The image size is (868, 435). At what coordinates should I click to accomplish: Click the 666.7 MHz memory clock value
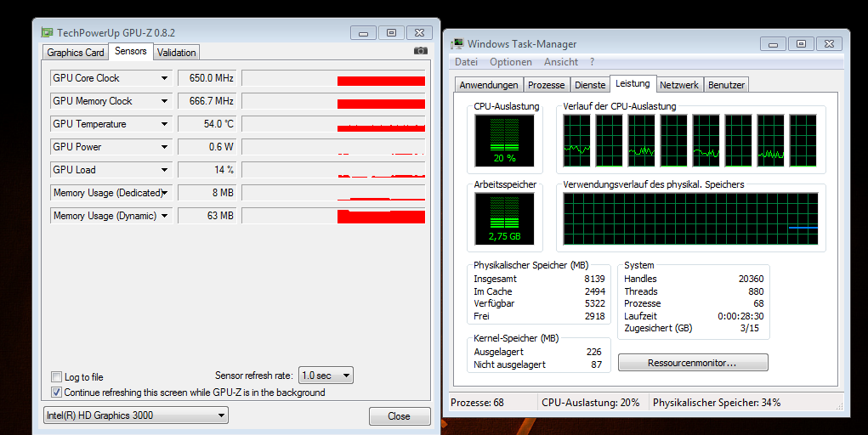pyautogui.click(x=207, y=101)
